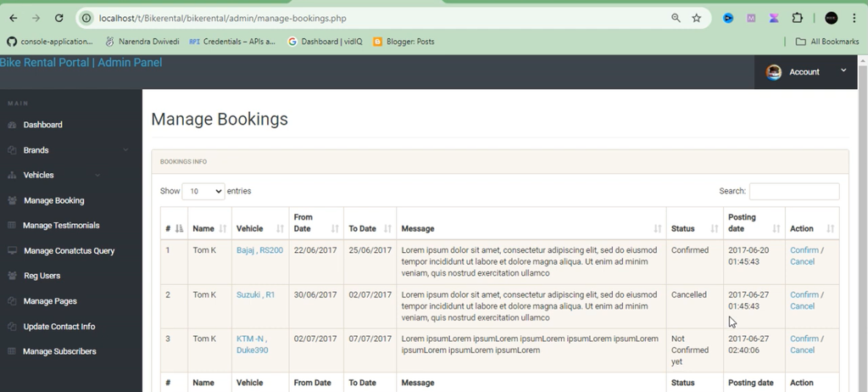
Task: Open console-application GitHub bookmark
Action: click(x=50, y=42)
